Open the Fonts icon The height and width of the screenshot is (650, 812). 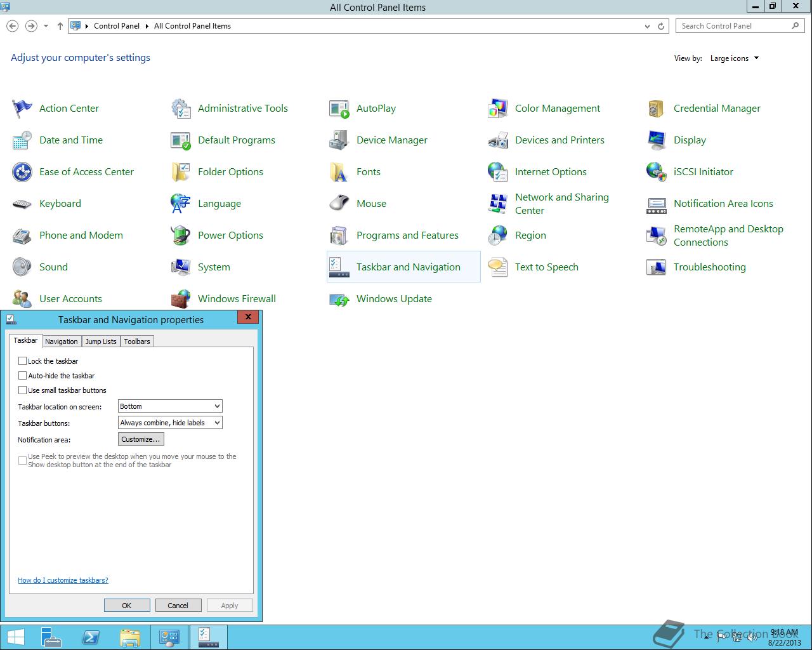(x=339, y=172)
